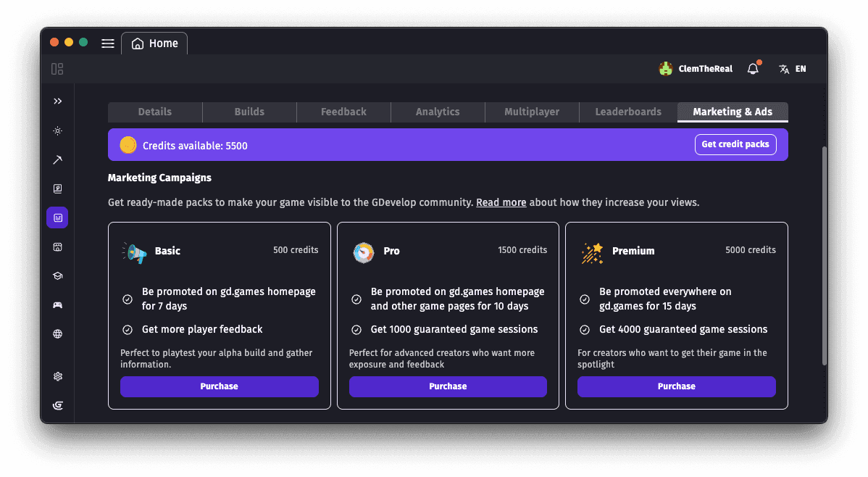
Task: Open the hamburger main menu
Action: click(108, 43)
